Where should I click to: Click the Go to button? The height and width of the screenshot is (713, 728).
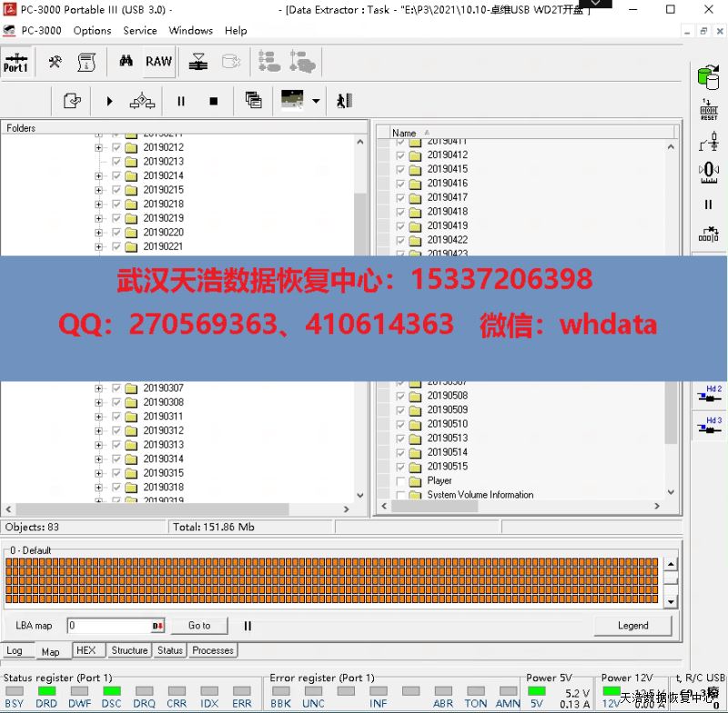(199, 626)
